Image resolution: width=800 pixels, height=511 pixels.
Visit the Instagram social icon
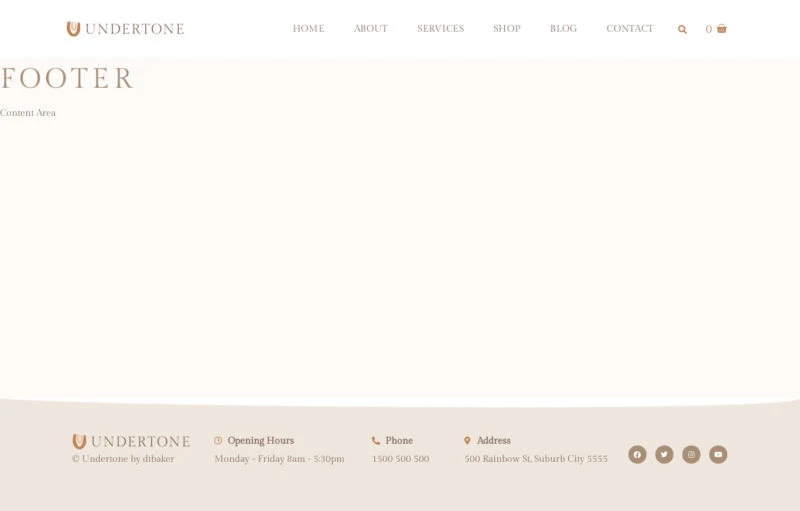(691, 454)
